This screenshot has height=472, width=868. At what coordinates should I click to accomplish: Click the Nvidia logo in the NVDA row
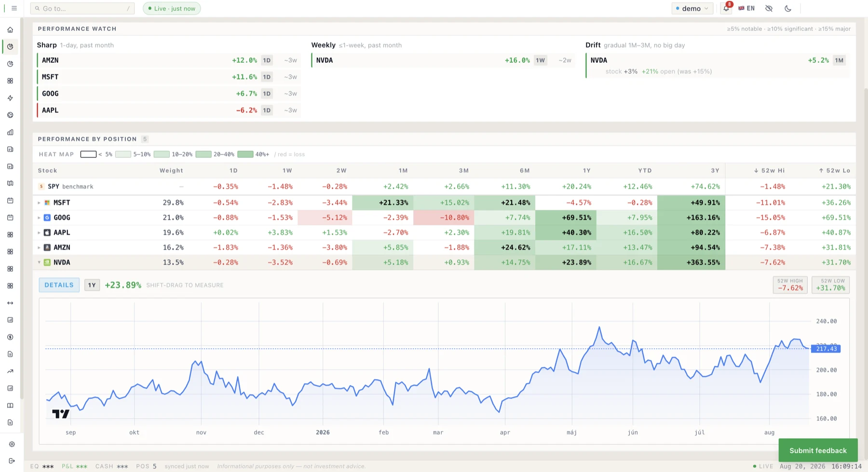pyautogui.click(x=47, y=263)
